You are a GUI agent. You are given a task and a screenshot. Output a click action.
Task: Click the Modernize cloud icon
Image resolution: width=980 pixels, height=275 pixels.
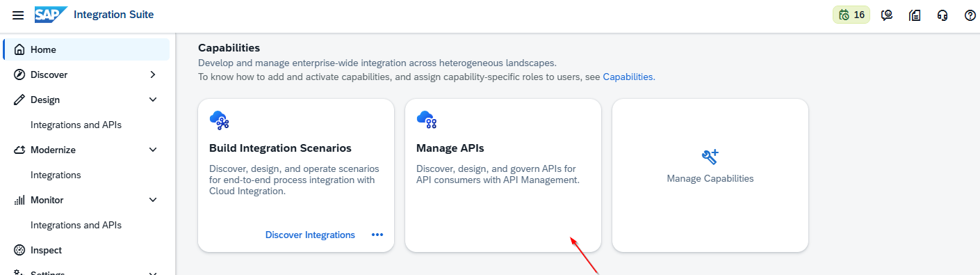click(19, 150)
